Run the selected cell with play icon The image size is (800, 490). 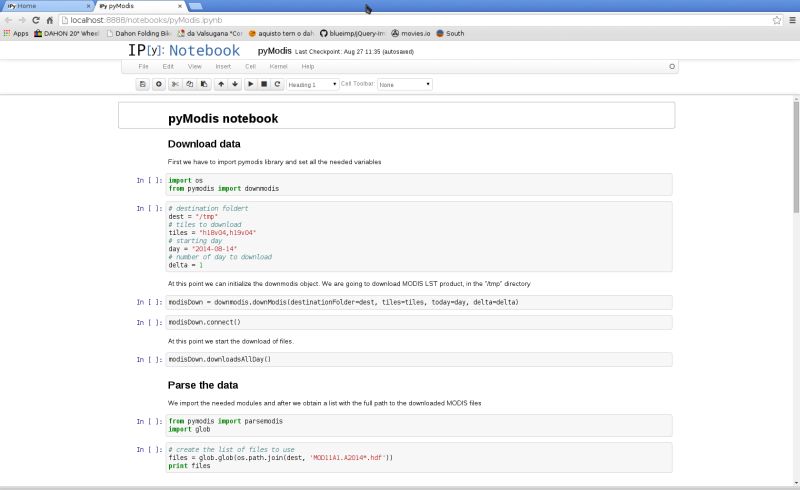251,84
